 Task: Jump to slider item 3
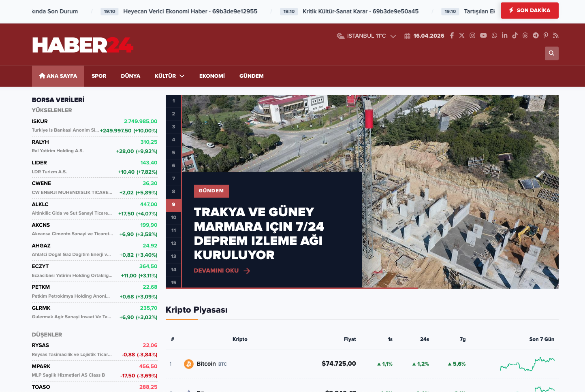[173, 127]
